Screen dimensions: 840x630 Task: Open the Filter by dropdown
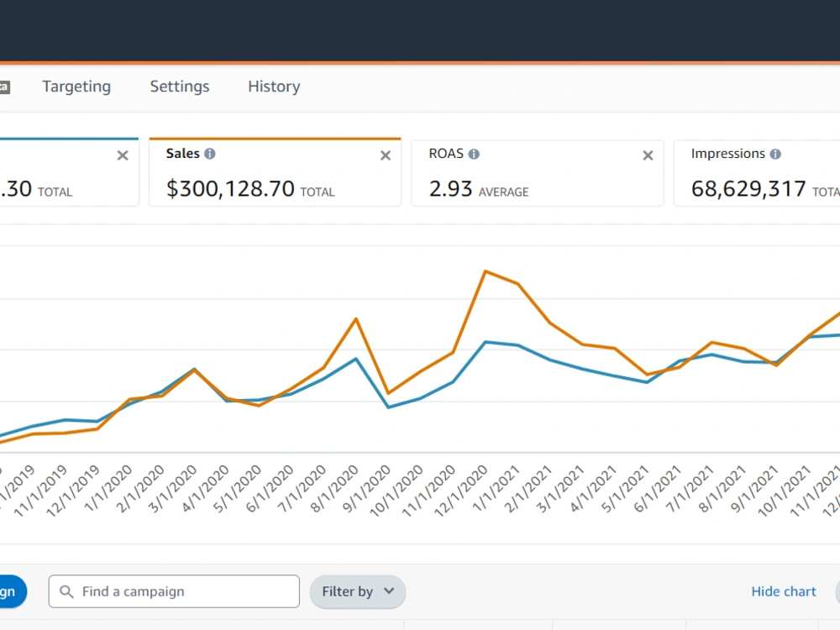(357, 591)
